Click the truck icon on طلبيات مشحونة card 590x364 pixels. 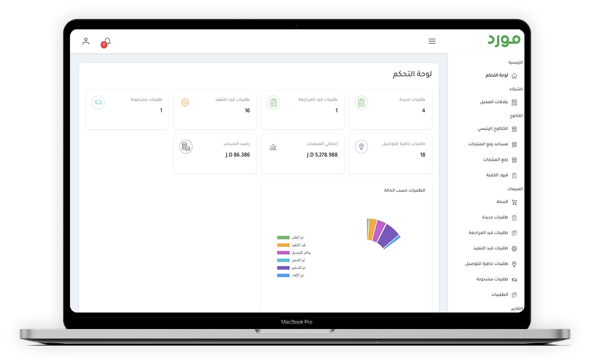(x=98, y=102)
